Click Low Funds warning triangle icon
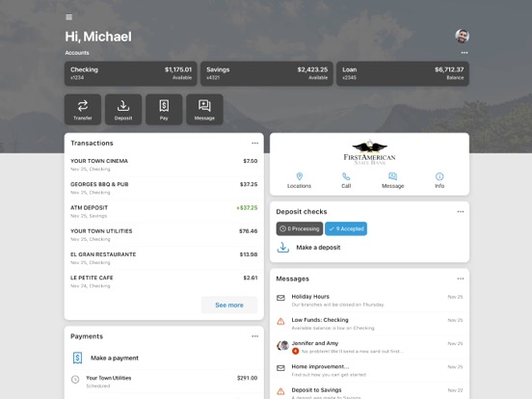Viewport: 532px width, 399px height. coord(280,321)
